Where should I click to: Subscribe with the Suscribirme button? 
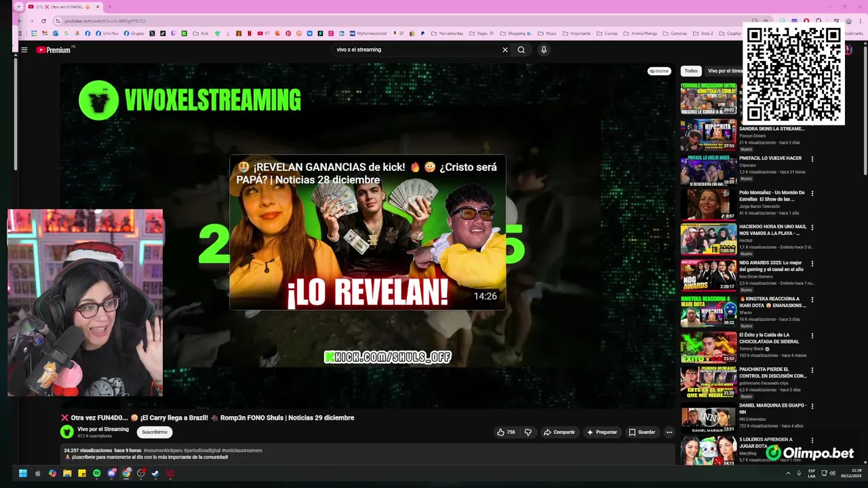pos(155,432)
